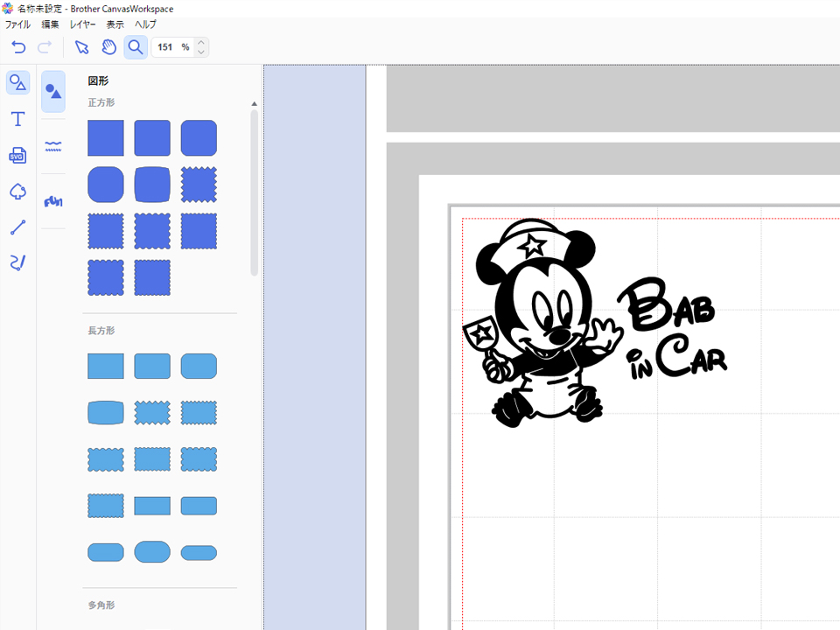This screenshot has width=840, height=630.
Task: Insert the bulged-sides square shape
Action: [152, 185]
